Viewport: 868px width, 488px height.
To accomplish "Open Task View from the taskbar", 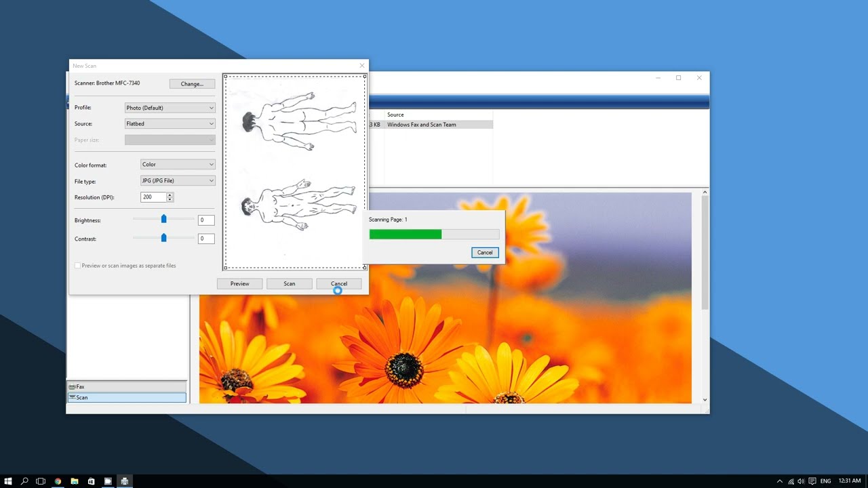I will click(41, 481).
